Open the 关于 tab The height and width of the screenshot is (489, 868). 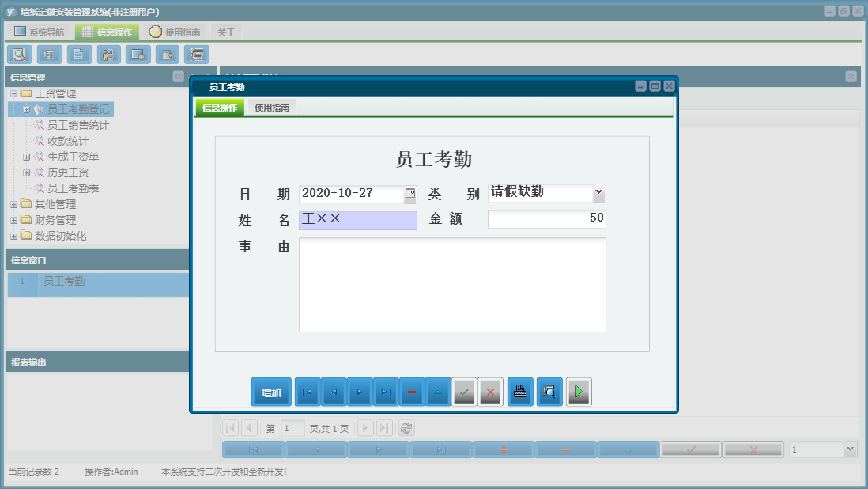[x=226, y=32]
